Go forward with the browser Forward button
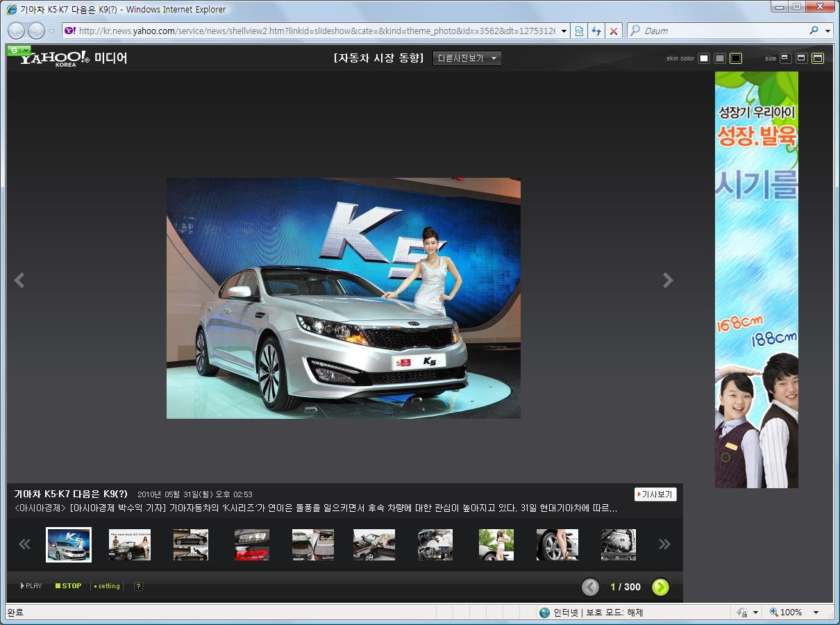Screen dimensions: 840x625 pos(36,31)
